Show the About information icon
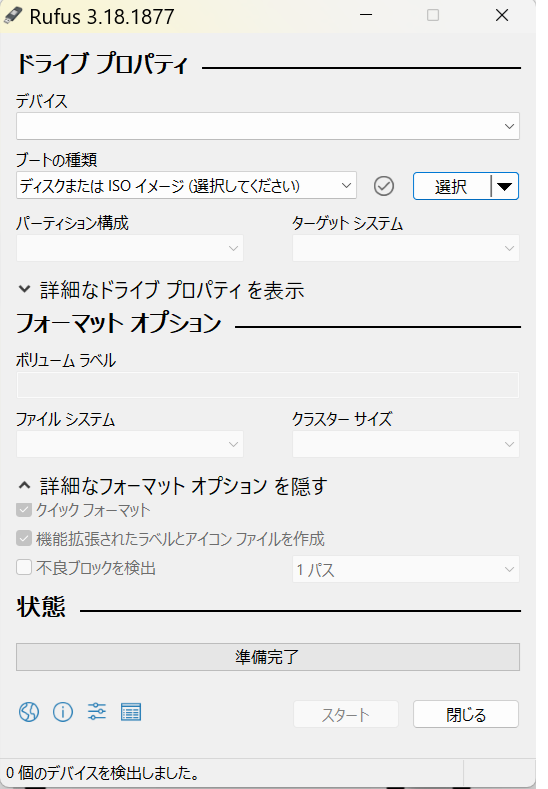The width and height of the screenshot is (548, 789). 63,712
